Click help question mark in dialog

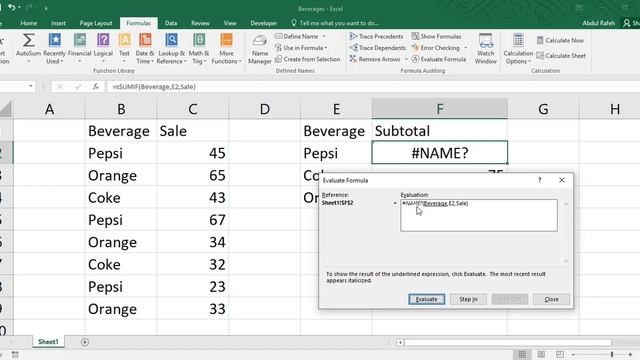point(540,180)
